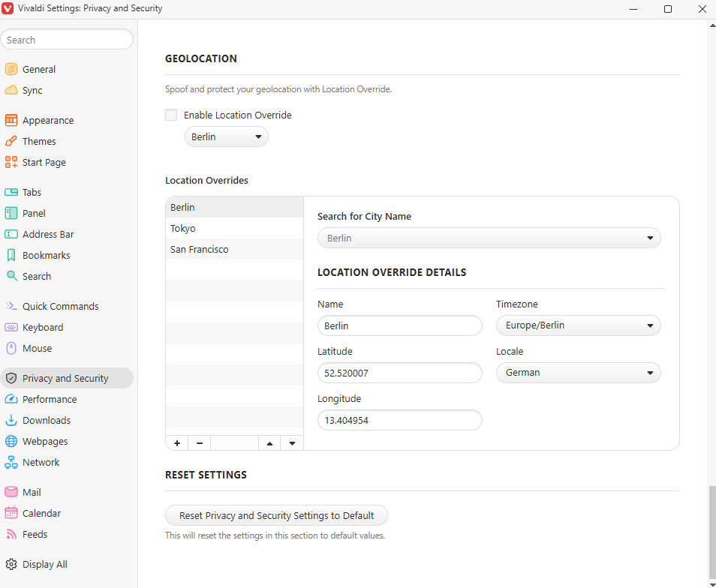Open the Search for City Name dropdown
Screen dimensions: 716x588
(489, 238)
